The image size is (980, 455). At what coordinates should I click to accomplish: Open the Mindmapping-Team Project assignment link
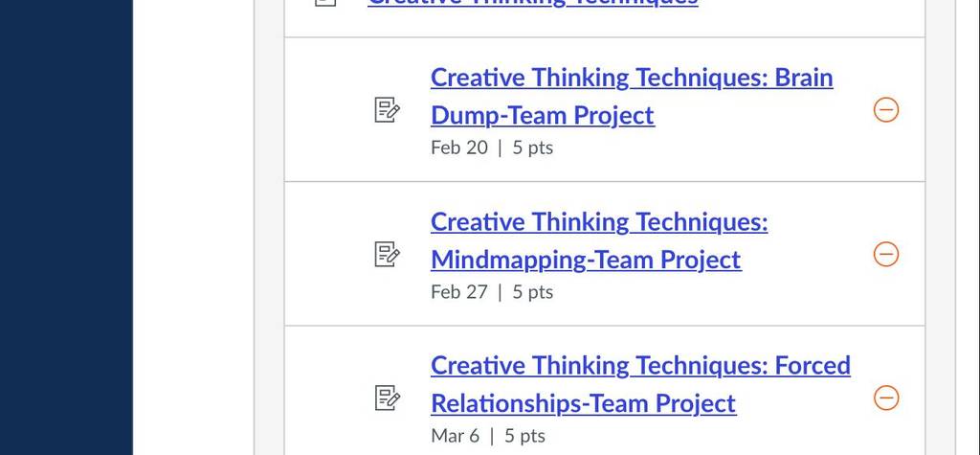[x=599, y=240]
